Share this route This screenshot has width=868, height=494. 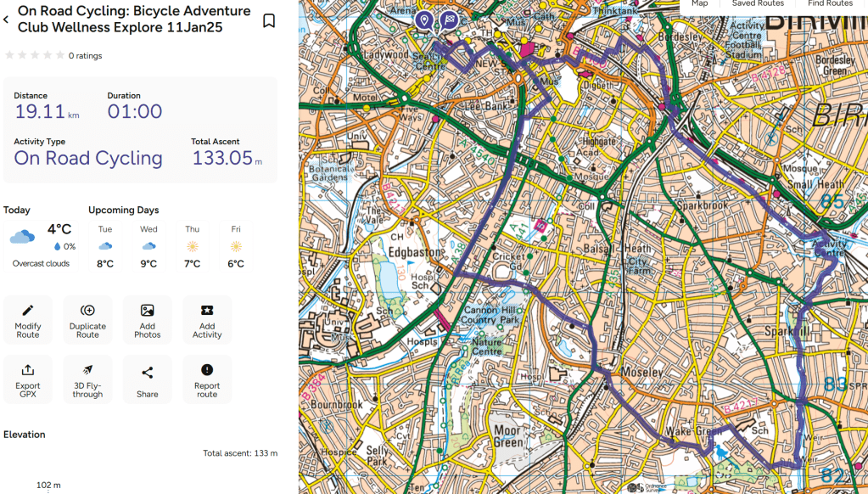(x=148, y=379)
